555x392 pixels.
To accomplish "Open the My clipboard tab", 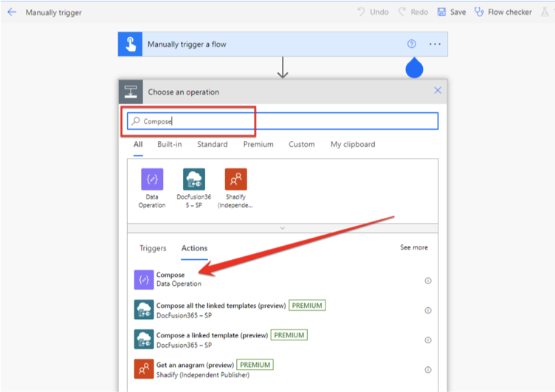I will [353, 145].
